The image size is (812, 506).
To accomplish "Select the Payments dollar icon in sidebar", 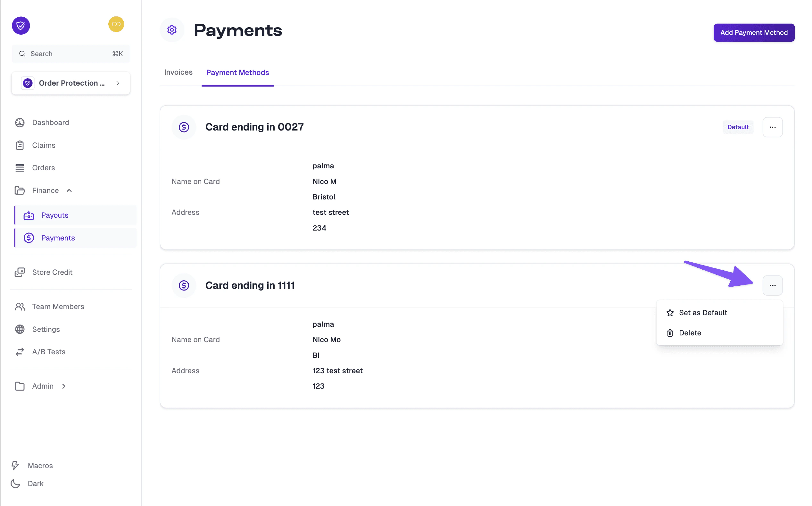I will pos(29,238).
